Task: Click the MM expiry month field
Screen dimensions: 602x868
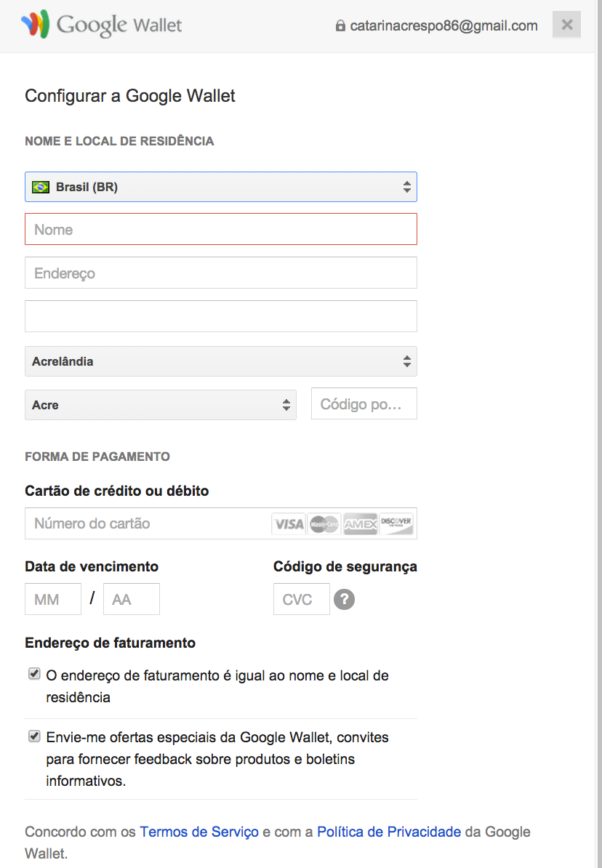Action: [53, 600]
